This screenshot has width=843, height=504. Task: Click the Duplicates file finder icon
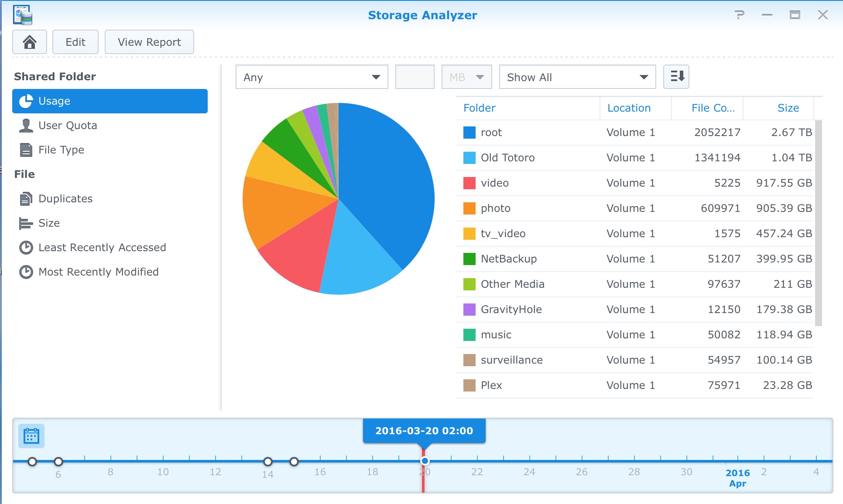(x=27, y=199)
